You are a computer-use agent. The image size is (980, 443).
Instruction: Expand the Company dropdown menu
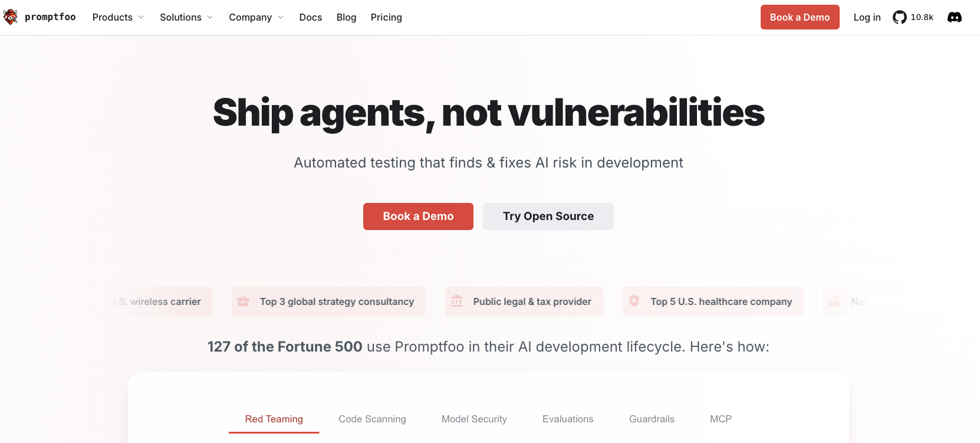tap(256, 18)
